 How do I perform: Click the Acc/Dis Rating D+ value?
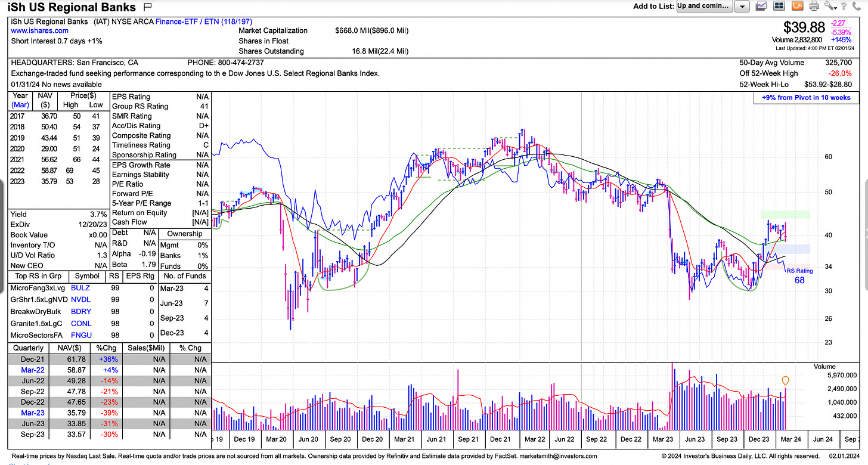202,126
